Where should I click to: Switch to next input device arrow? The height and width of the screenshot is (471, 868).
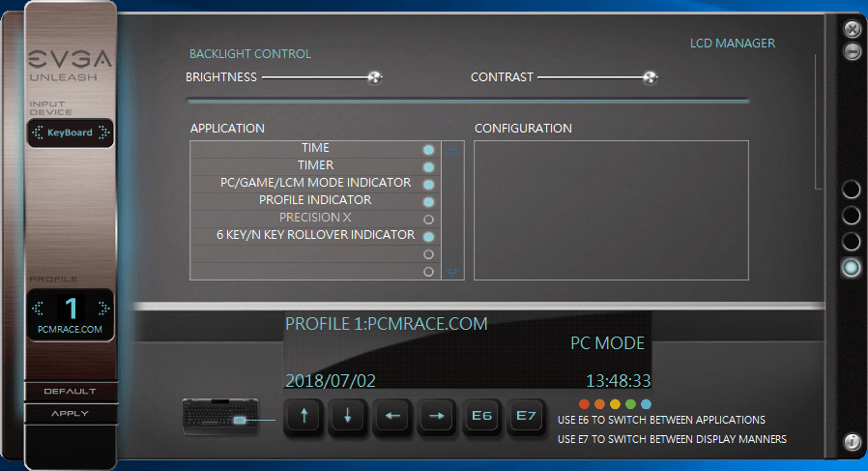point(103,132)
